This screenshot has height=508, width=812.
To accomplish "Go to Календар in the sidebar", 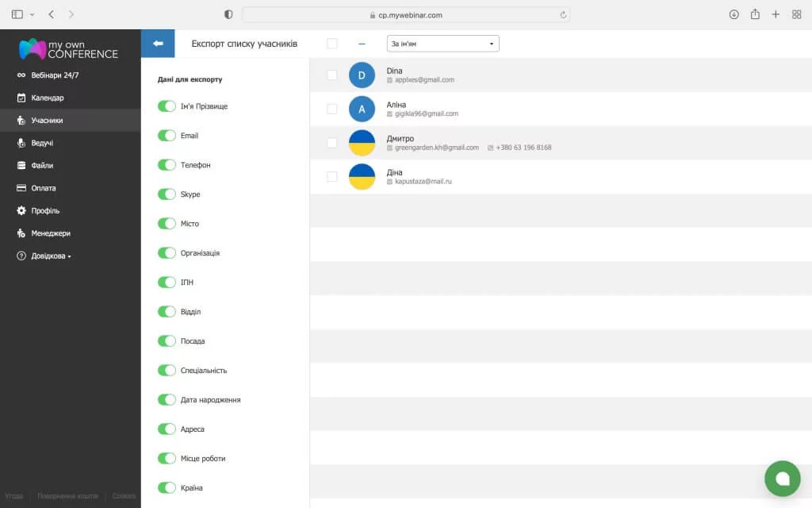I will 48,98.
